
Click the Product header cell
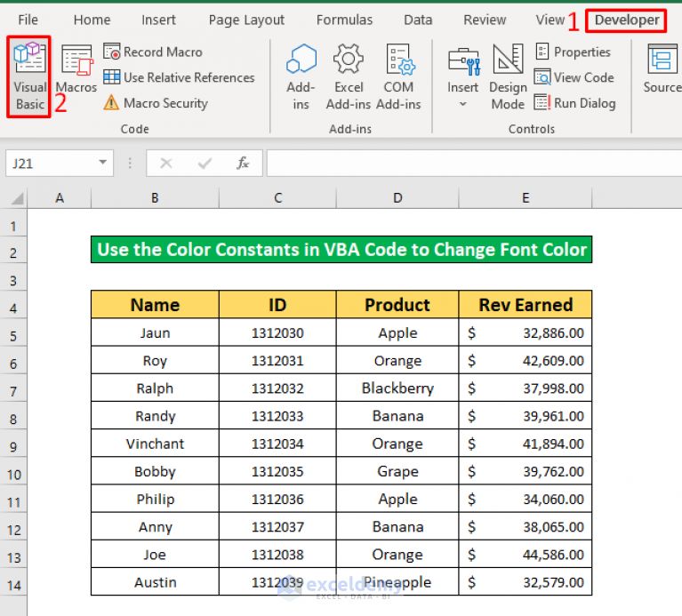click(x=397, y=305)
